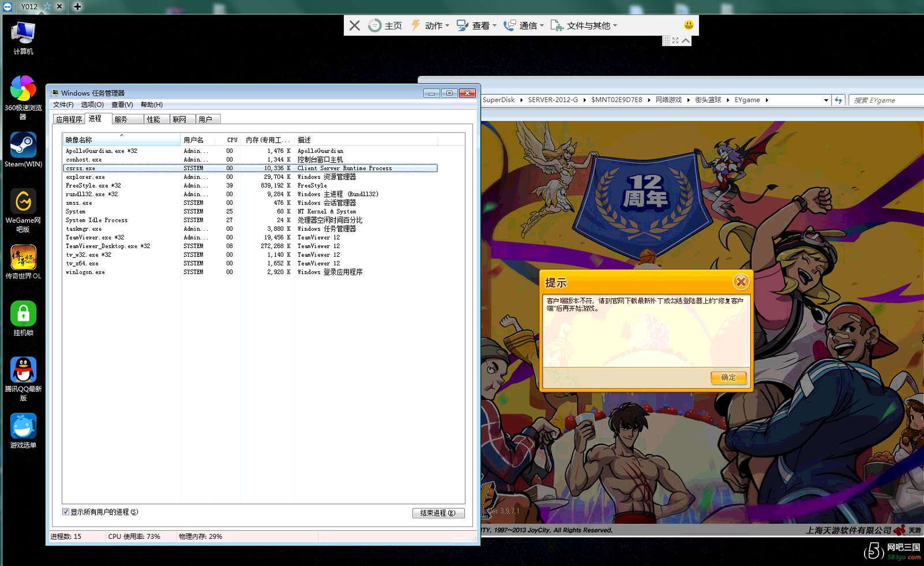
Task: Expand arrow after 网络游戏 in address bar
Action: [x=688, y=100]
